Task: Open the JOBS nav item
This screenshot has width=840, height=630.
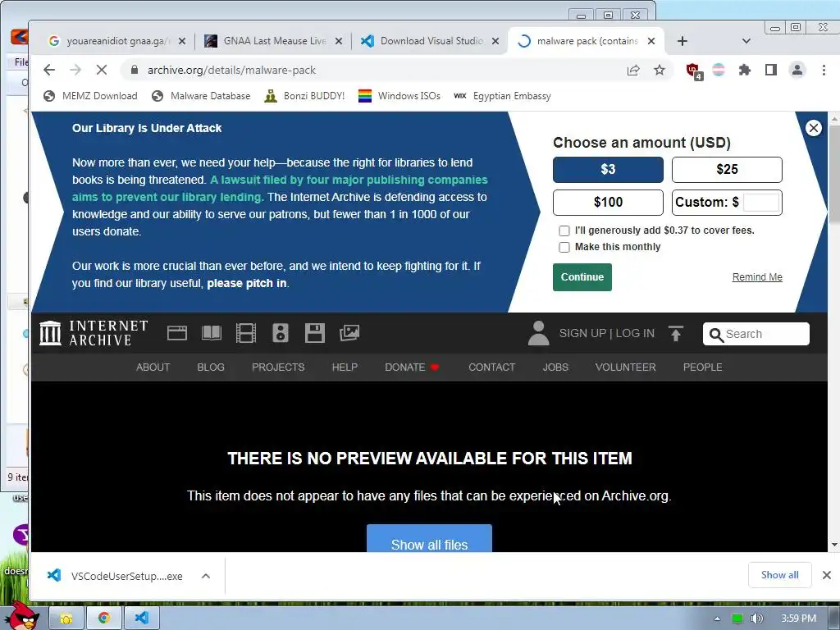Action: click(x=555, y=367)
